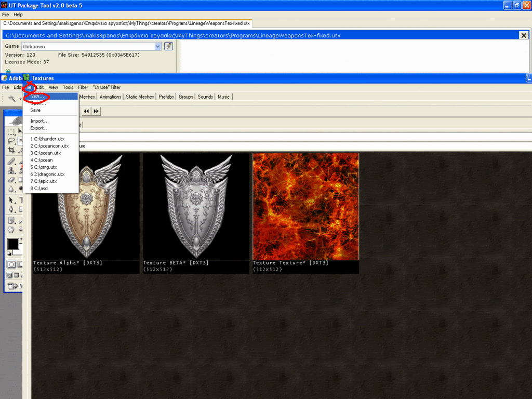
Task: Close the LineageWeaponsTex-fixed.utx package panel
Action: coord(523,35)
